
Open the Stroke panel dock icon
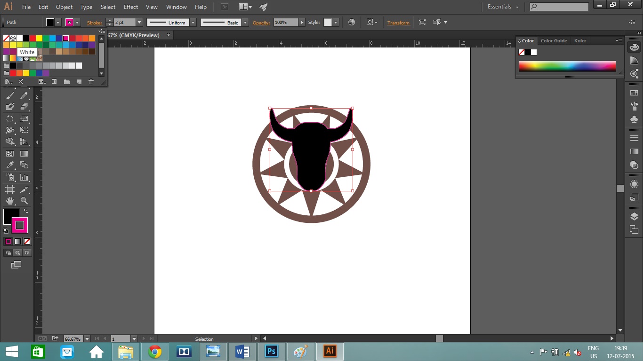(634, 138)
